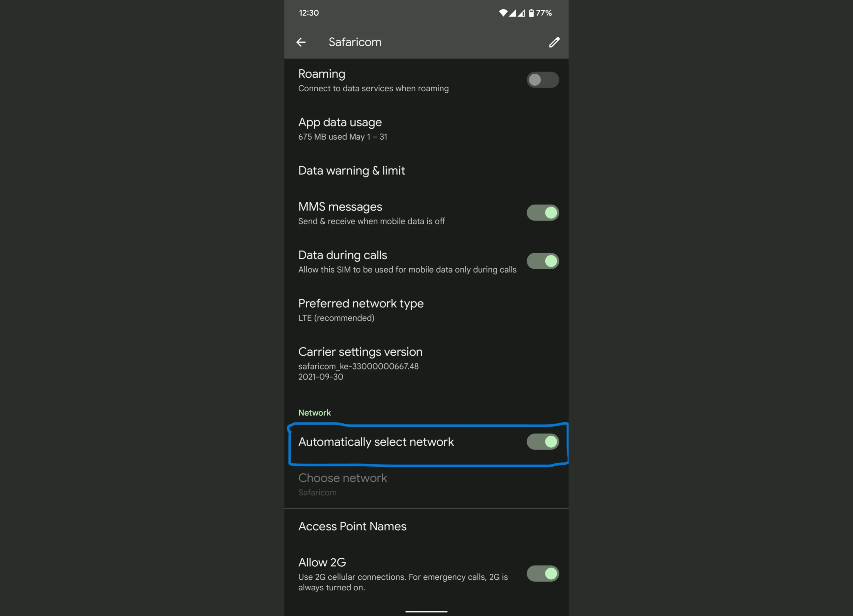The height and width of the screenshot is (616, 853).
Task: Disable the Automatically select network toggle
Action: coord(542,442)
